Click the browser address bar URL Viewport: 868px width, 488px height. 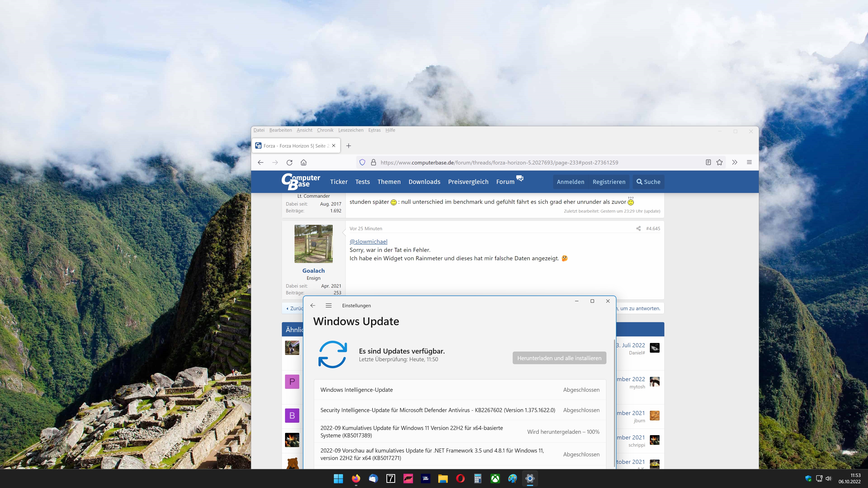(x=499, y=162)
